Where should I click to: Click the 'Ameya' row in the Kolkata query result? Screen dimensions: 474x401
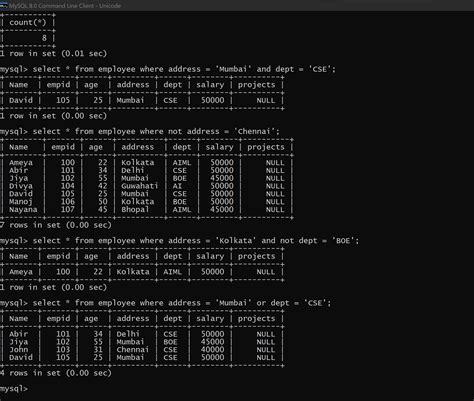142,272
